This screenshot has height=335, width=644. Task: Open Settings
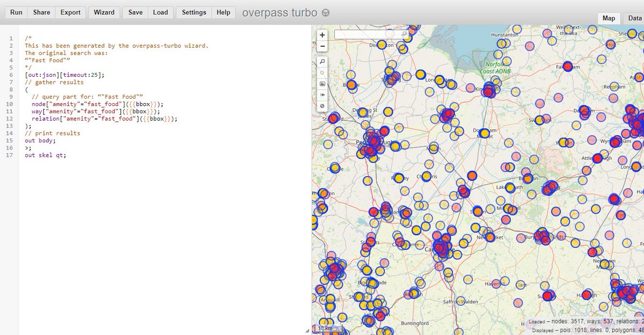194,12
